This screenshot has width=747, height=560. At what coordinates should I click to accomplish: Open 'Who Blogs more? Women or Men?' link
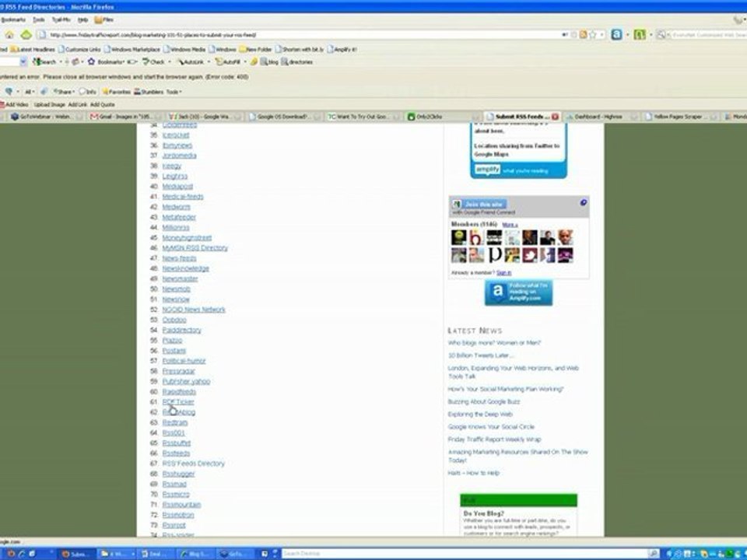pyautogui.click(x=494, y=343)
